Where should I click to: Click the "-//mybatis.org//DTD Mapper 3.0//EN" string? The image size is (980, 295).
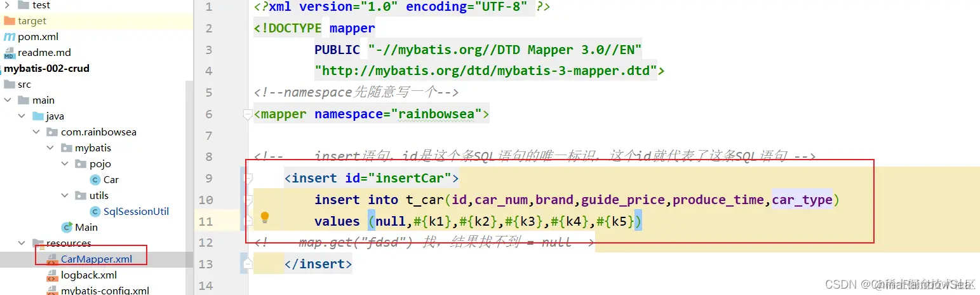coord(505,50)
